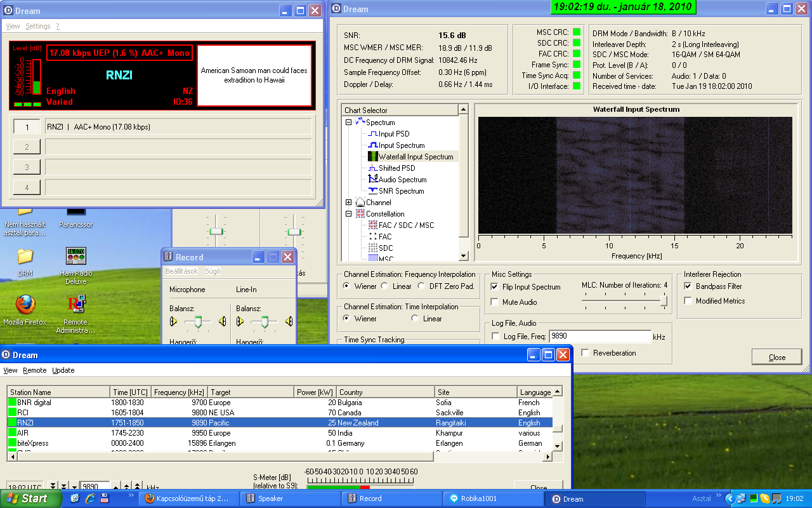812x508 pixels.
Task: Select SNR Spectrum chart in tree
Action: pos(401,191)
